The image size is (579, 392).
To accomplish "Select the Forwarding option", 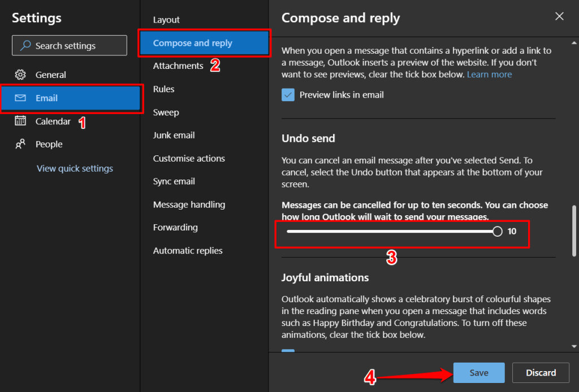I will coord(175,228).
